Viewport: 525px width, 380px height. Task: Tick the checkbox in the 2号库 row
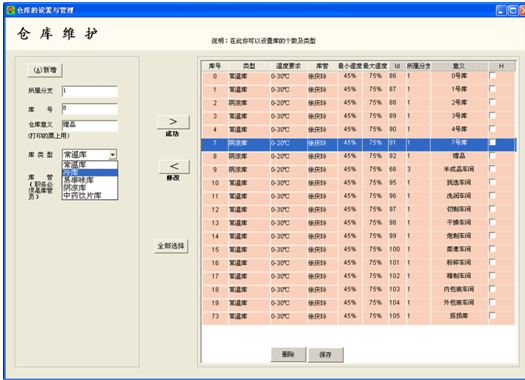click(492, 102)
